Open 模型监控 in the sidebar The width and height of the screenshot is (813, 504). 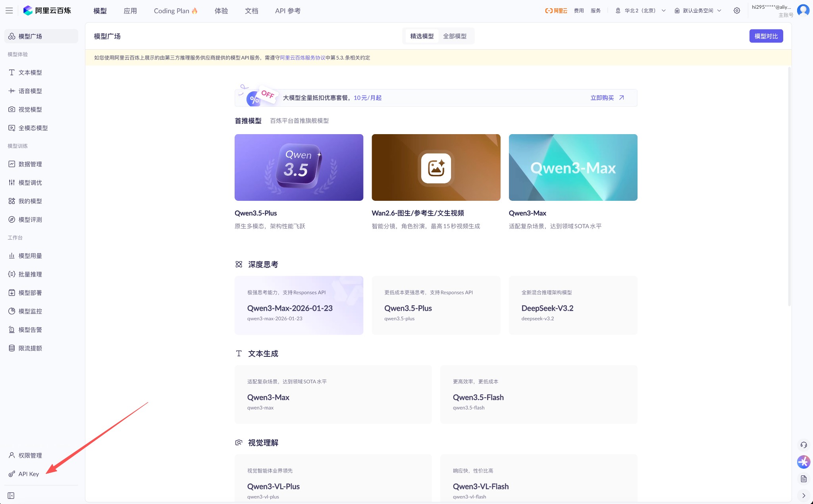(x=30, y=311)
